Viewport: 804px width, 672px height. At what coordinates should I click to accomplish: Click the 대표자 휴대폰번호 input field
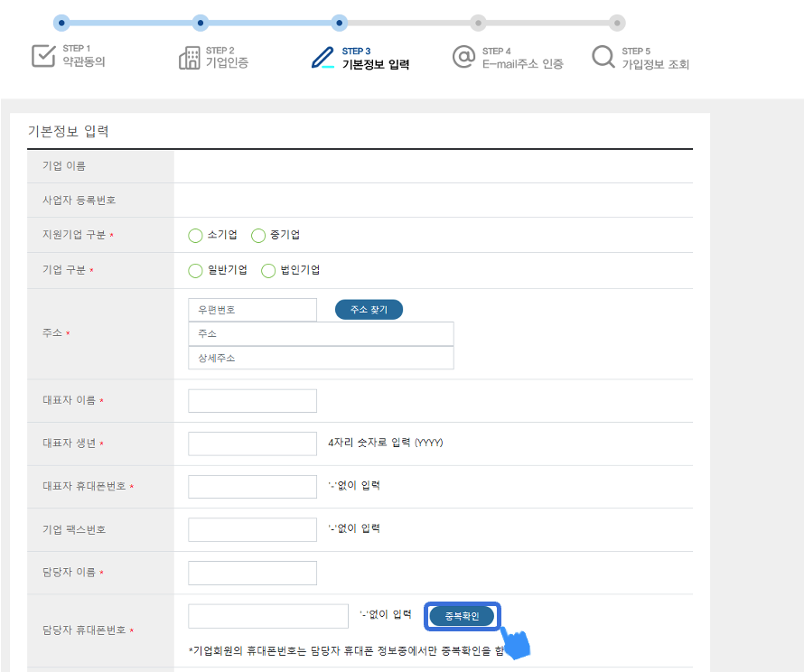tap(253, 487)
